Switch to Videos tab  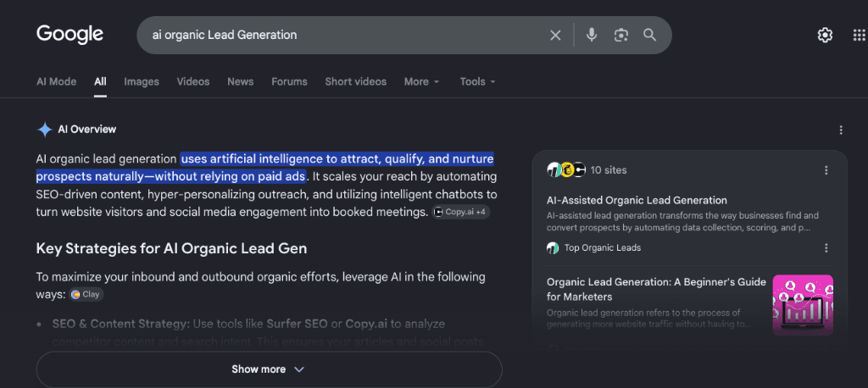pos(193,81)
